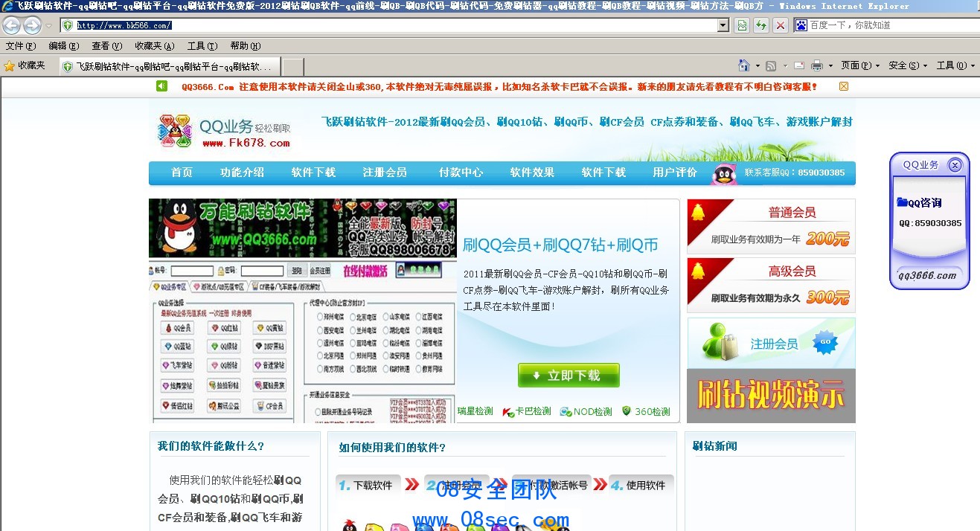Image resolution: width=980 pixels, height=531 pixels.
Task: Expand the Home button dropdown arrow
Action: click(757, 66)
